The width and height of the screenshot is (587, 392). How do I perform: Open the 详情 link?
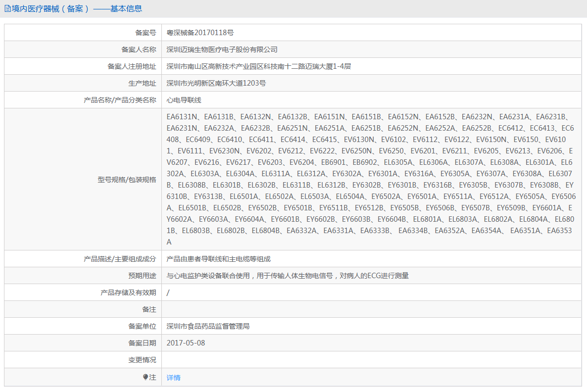[x=173, y=377]
